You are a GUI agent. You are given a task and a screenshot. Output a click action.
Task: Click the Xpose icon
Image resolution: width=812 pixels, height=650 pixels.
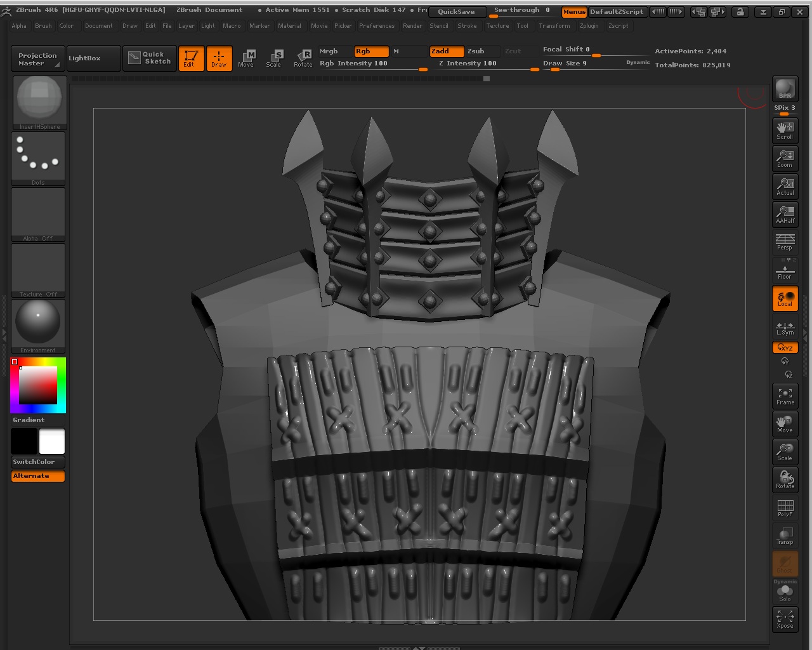coord(785,620)
